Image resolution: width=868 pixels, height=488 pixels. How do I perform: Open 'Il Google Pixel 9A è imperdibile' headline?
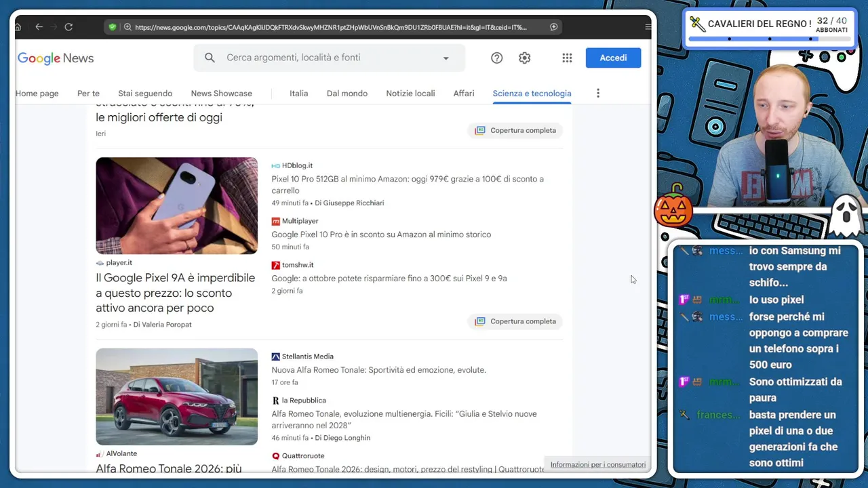176,293
